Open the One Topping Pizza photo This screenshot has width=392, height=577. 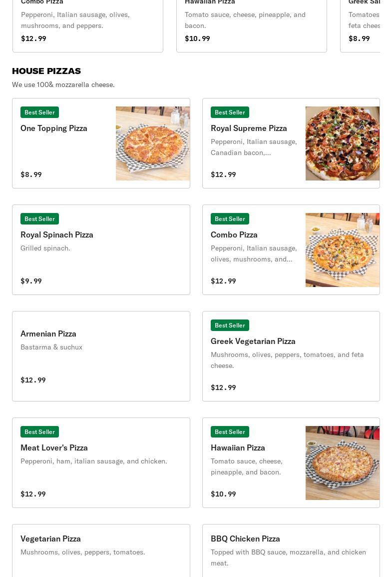coord(153,143)
